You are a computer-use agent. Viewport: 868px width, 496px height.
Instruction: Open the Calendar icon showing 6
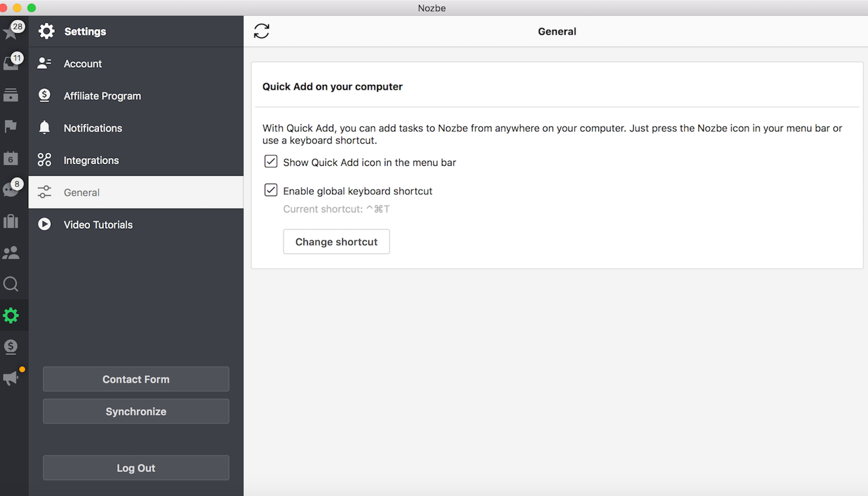pos(11,158)
